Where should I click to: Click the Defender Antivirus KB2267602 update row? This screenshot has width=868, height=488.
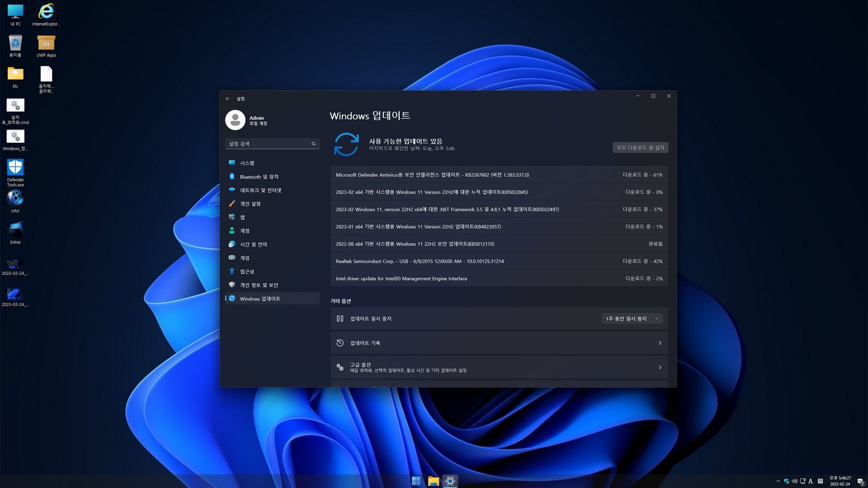[x=499, y=175]
